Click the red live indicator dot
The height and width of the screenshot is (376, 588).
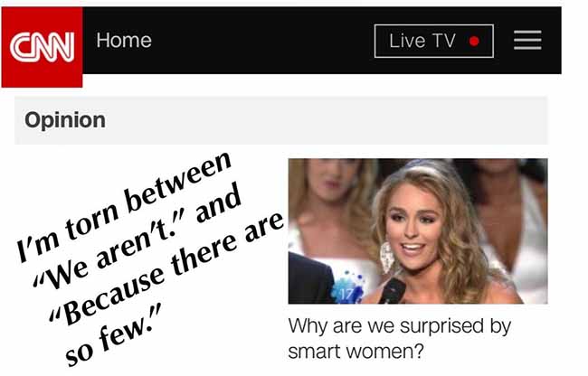(474, 42)
